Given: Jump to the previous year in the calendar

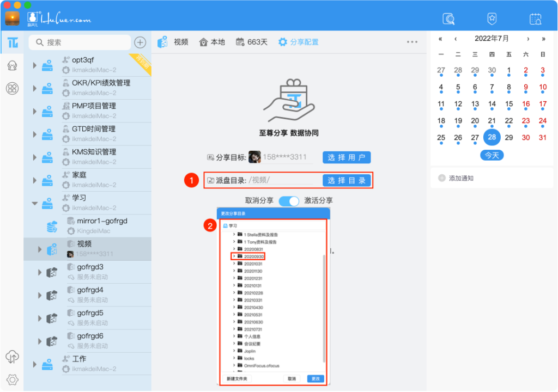Looking at the screenshot, I should point(440,39).
